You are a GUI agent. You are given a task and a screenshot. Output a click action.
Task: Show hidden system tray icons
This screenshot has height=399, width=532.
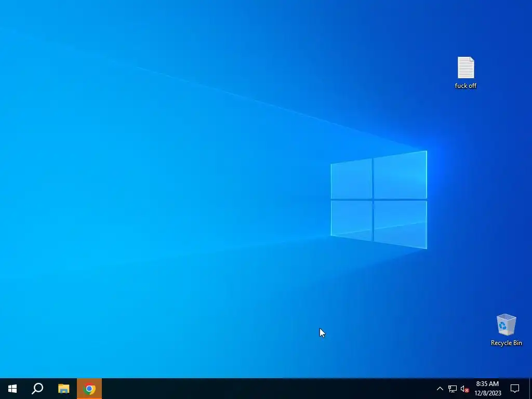coord(440,389)
